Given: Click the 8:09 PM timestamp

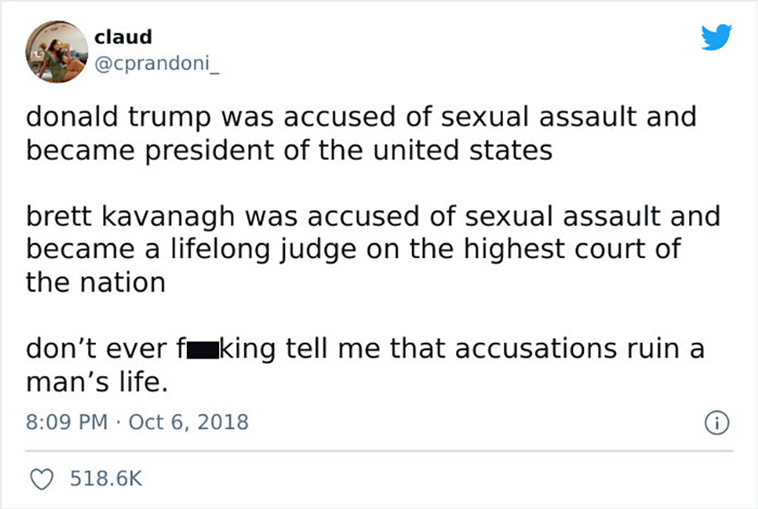Looking at the screenshot, I should 67,422.
